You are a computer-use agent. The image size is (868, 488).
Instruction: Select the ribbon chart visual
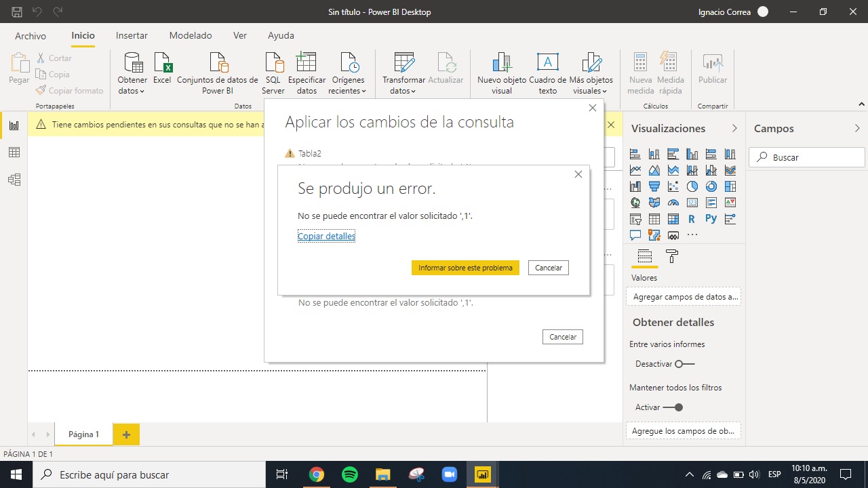point(730,170)
